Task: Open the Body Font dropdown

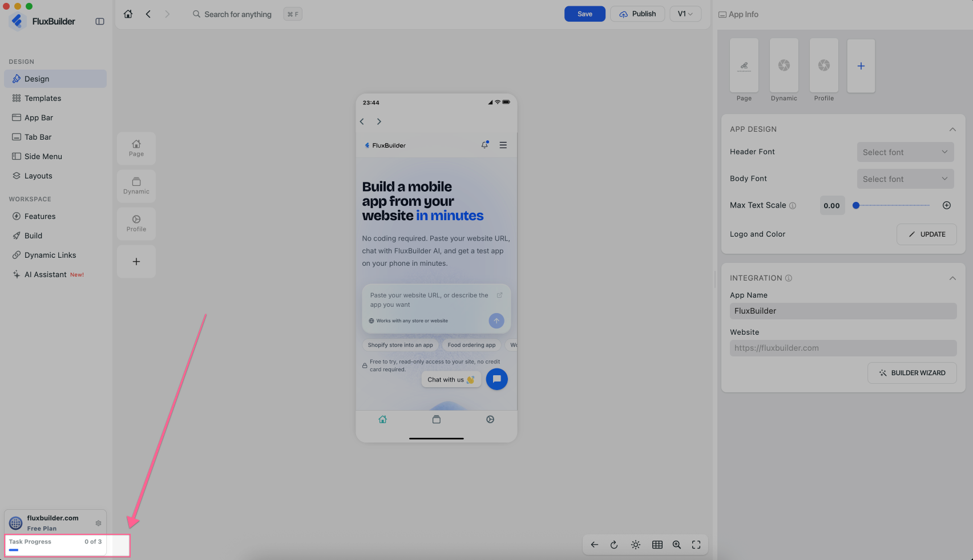Action: click(x=906, y=179)
